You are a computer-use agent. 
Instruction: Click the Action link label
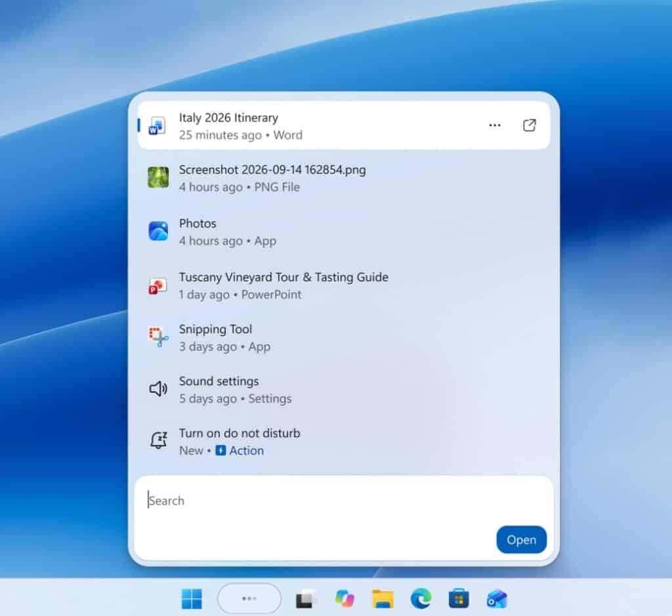[247, 451]
